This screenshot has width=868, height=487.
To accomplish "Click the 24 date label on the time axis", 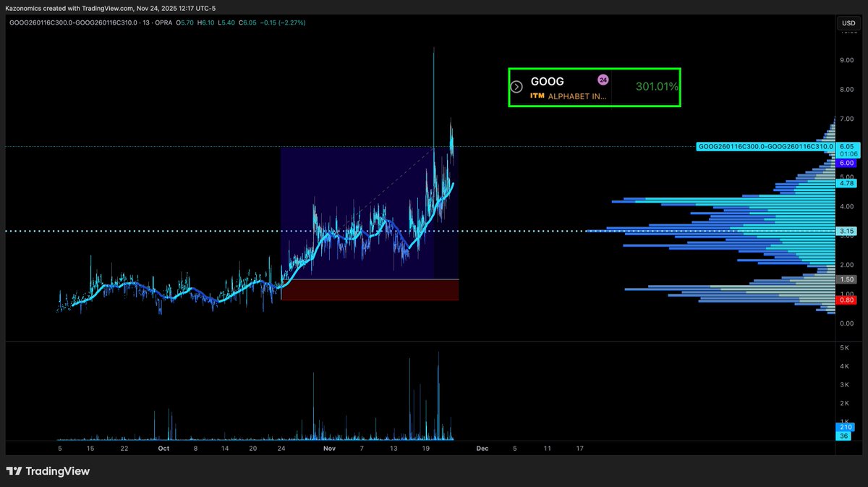I will pyautogui.click(x=282, y=449).
